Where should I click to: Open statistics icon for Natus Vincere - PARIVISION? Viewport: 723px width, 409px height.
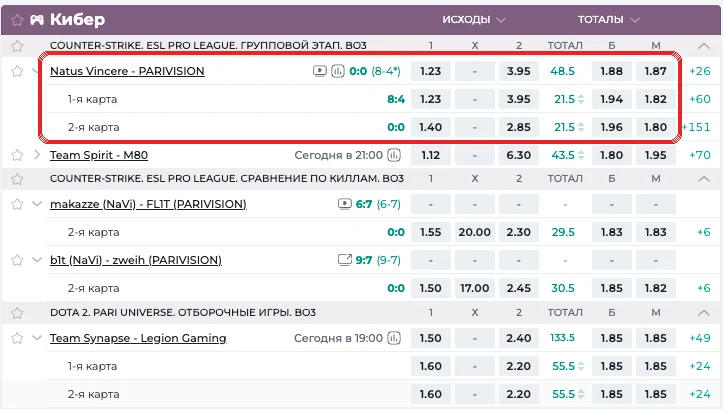(x=338, y=71)
